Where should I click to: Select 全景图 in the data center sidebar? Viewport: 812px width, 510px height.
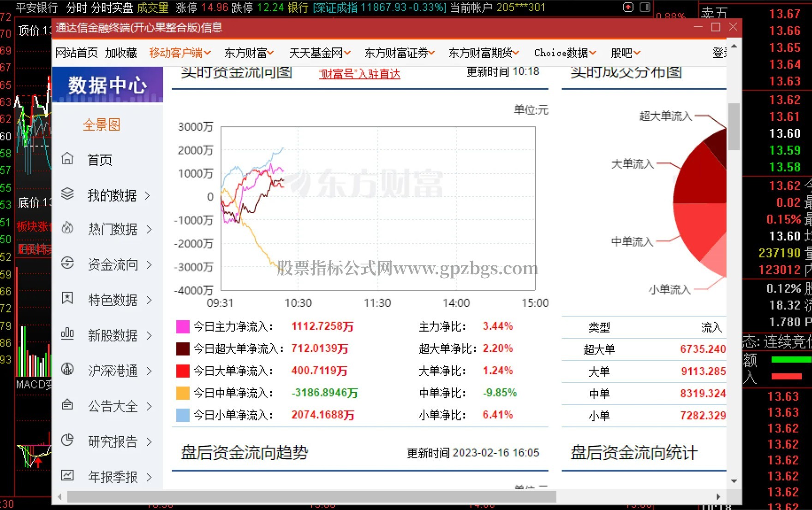point(101,125)
